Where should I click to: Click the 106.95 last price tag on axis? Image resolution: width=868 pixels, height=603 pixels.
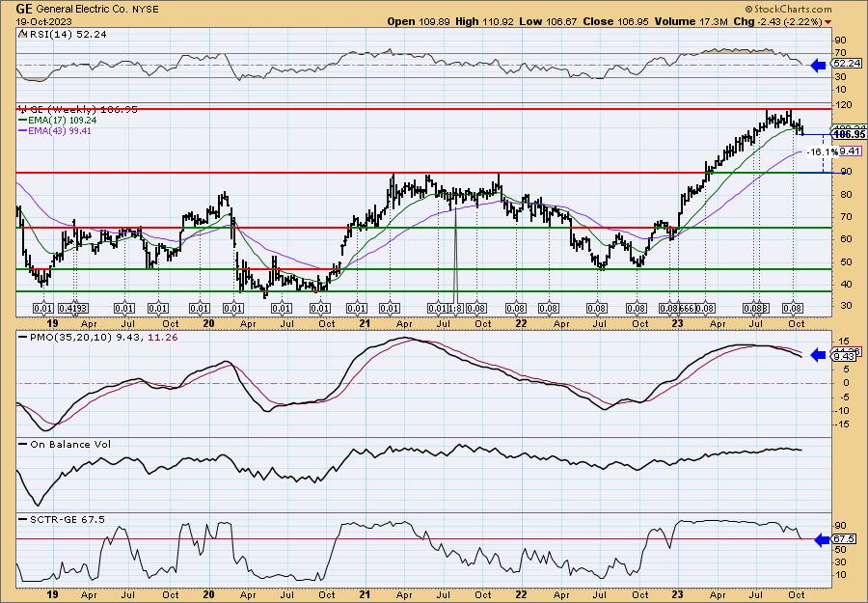pos(849,134)
